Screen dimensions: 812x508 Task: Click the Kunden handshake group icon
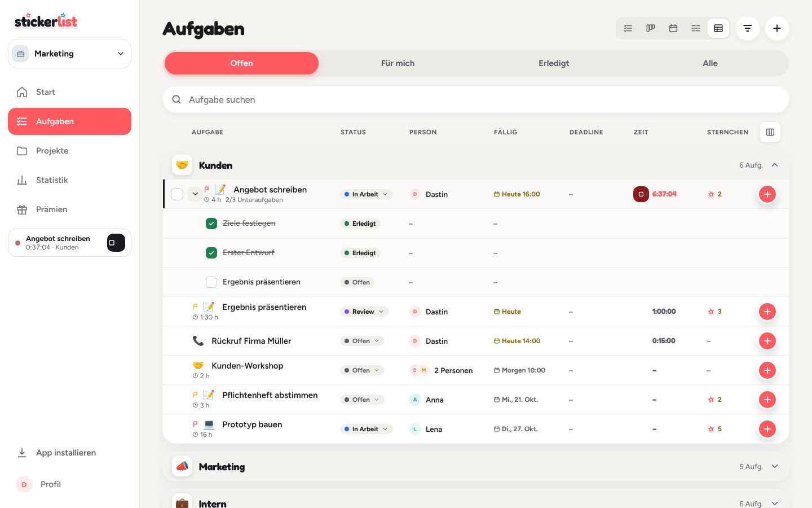[x=182, y=165]
